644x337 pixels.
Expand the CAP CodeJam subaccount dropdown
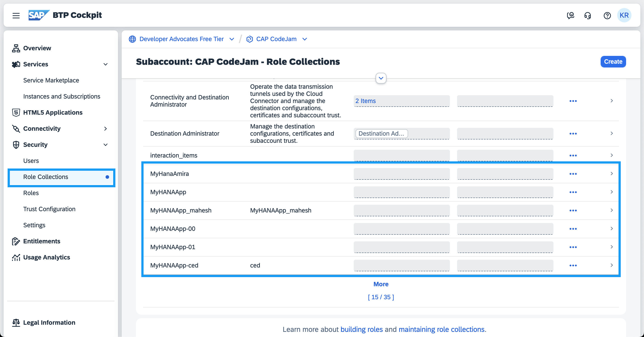pyautogui.click(x=305, y=39)
